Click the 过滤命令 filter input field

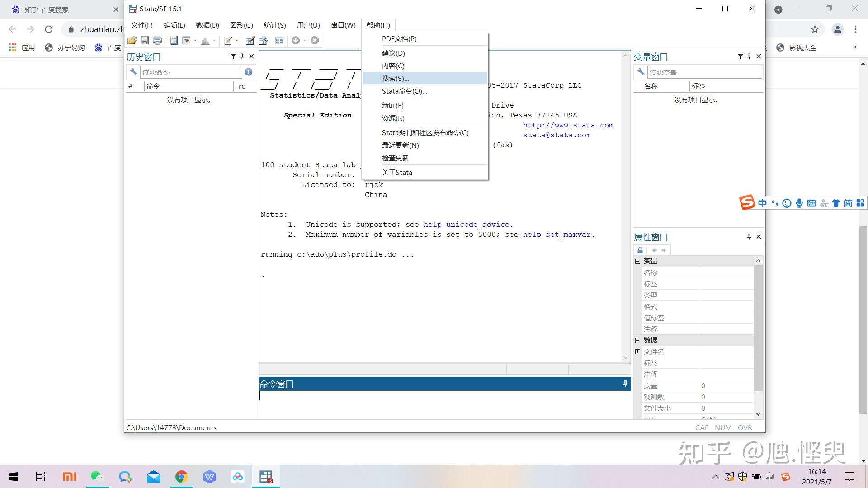pos(191,72)
